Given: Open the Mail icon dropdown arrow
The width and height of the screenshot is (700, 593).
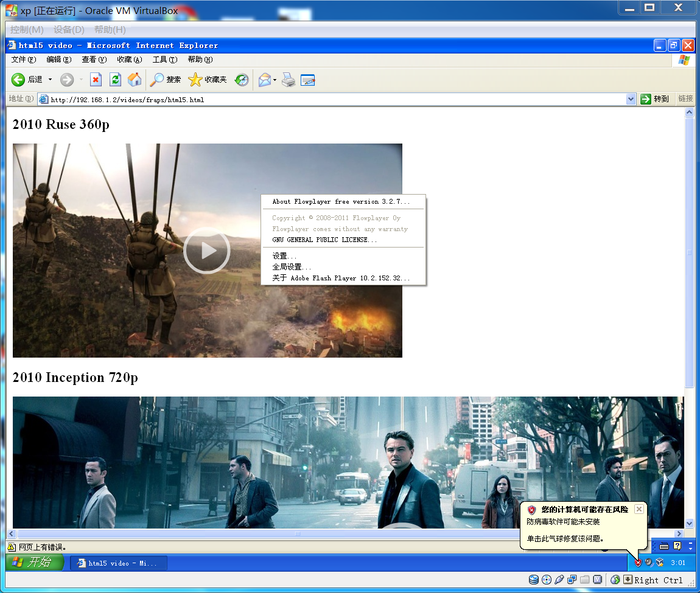Looking at the screenshot, I should (x=275, y=80).
